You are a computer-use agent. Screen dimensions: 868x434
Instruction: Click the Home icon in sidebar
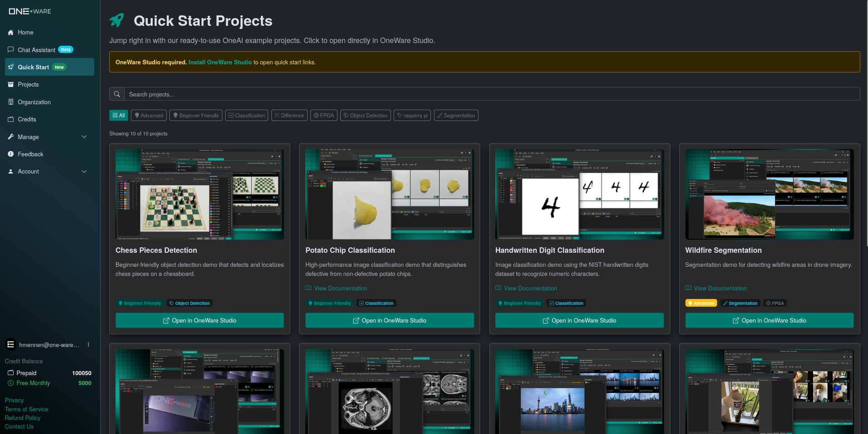[11, 33]
